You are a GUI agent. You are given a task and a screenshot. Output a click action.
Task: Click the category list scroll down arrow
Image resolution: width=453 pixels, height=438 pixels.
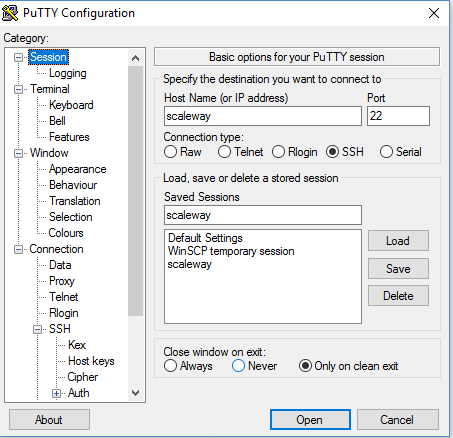(135, 393)
